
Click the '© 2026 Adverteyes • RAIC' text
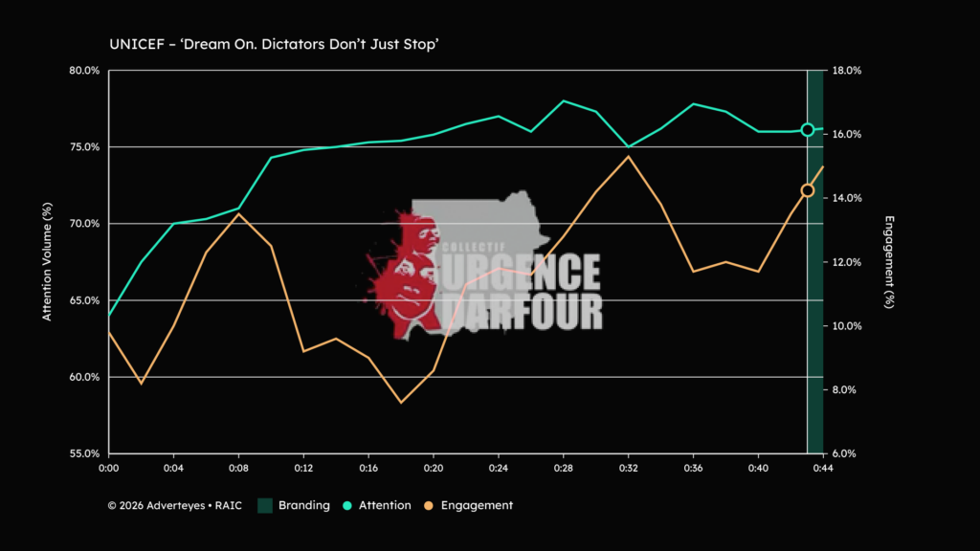(x=174, y=505)
